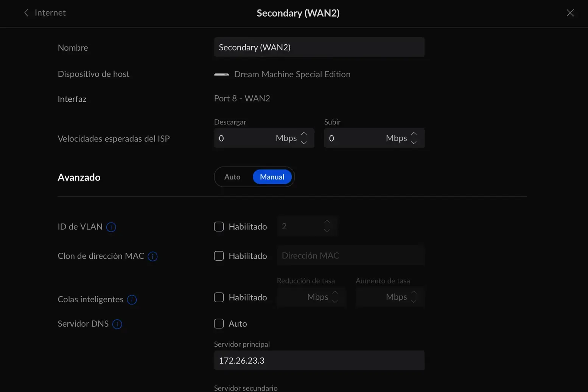Click the Reducción de tasa field
The image size is (588, 392).
point(311,297)
